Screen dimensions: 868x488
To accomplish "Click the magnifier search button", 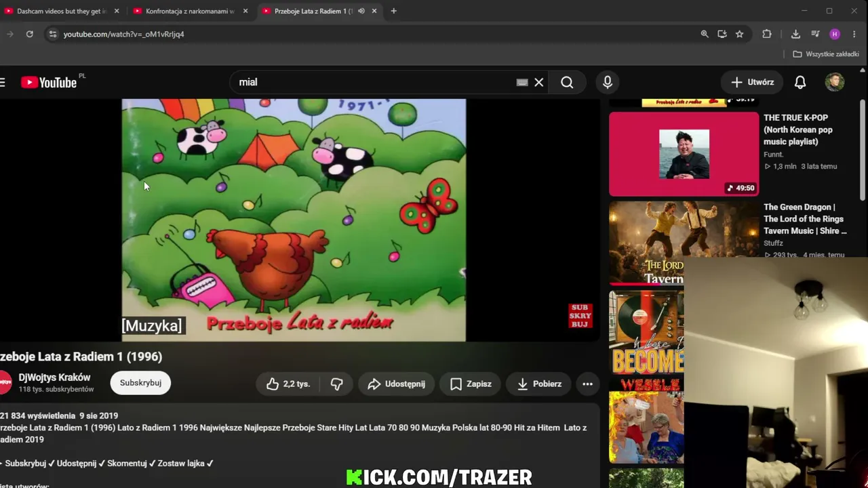I will point(567,82).
